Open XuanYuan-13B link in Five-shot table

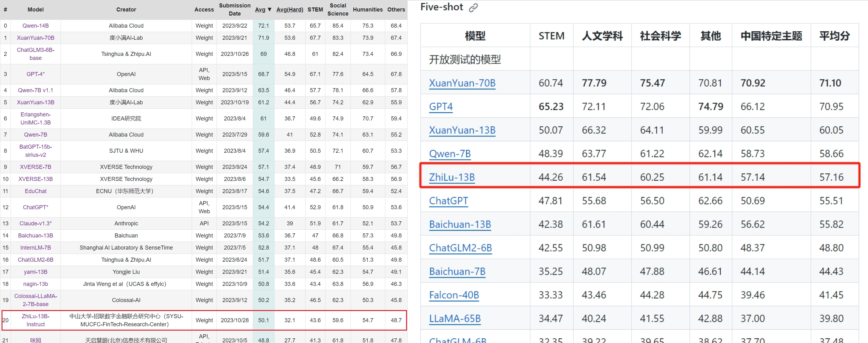tap(462, 130)
